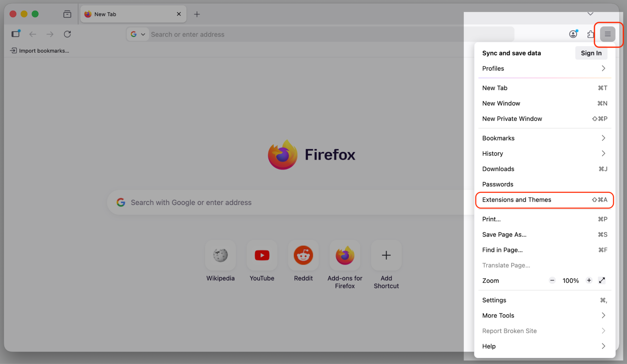Click the Firefox account avatar icon

(x=573, y=34)
